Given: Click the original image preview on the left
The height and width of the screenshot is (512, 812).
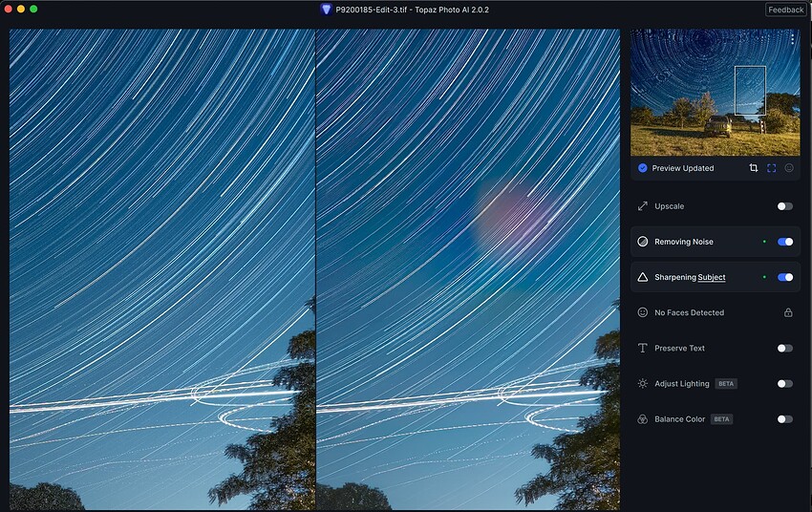Looking at the screenshot, I should [162, 269].
